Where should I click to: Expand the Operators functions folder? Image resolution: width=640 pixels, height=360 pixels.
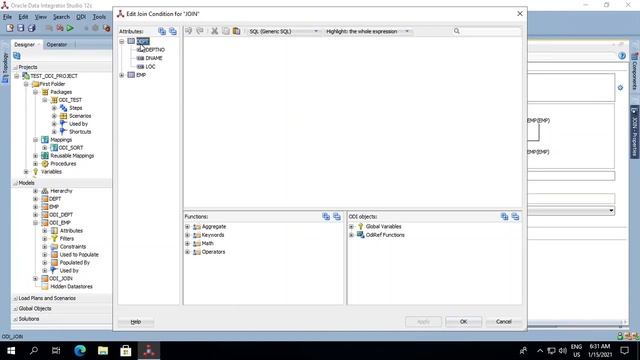point(187,252)
